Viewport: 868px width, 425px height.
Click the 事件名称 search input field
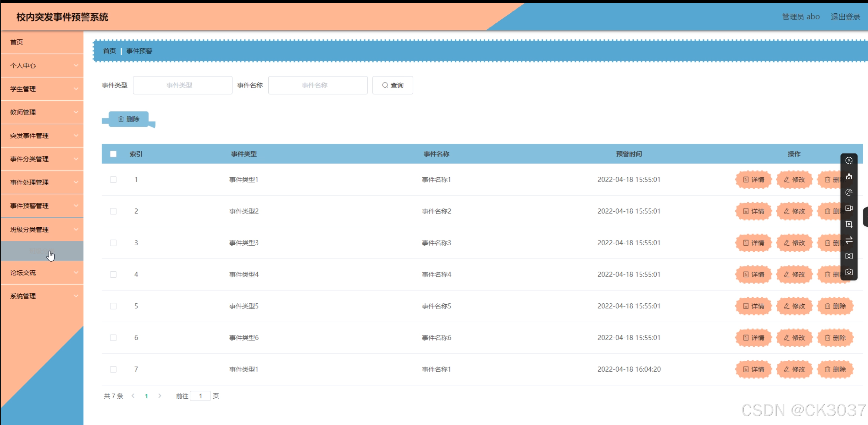pyautogui.click(x=317, y=85)
